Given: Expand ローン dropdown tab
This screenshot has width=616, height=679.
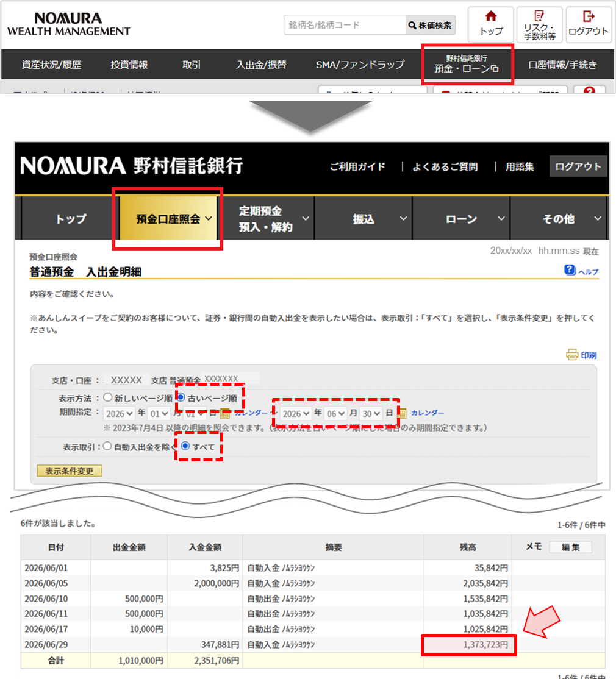Looking at the screenshot, I should pos(461,219).
